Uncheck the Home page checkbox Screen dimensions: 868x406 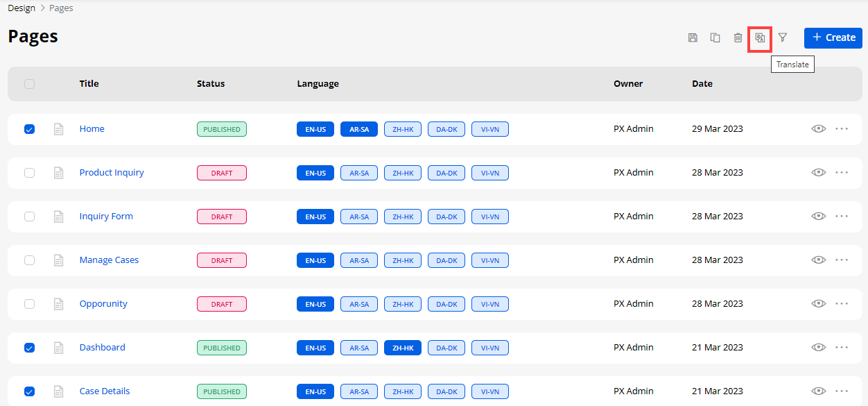[29, 129]
